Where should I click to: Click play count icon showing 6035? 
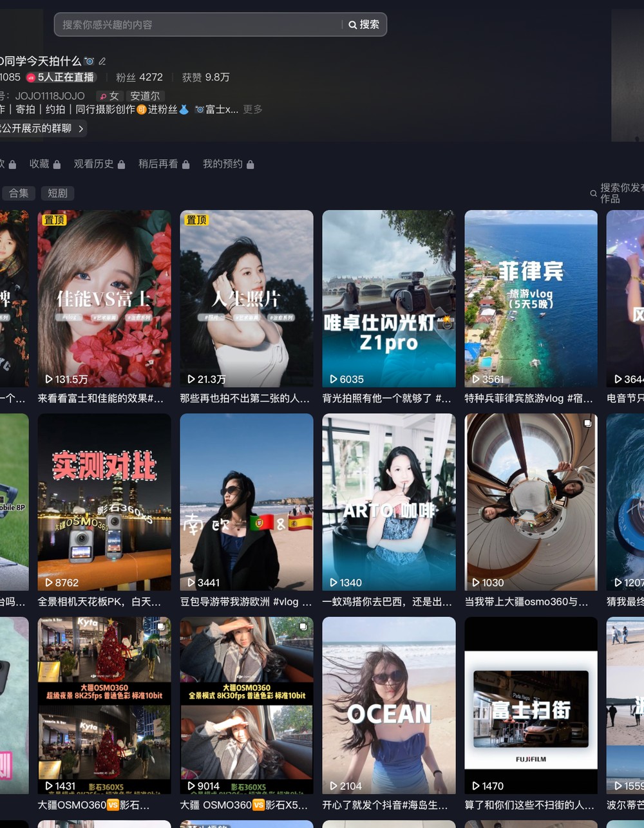[334, 379]
